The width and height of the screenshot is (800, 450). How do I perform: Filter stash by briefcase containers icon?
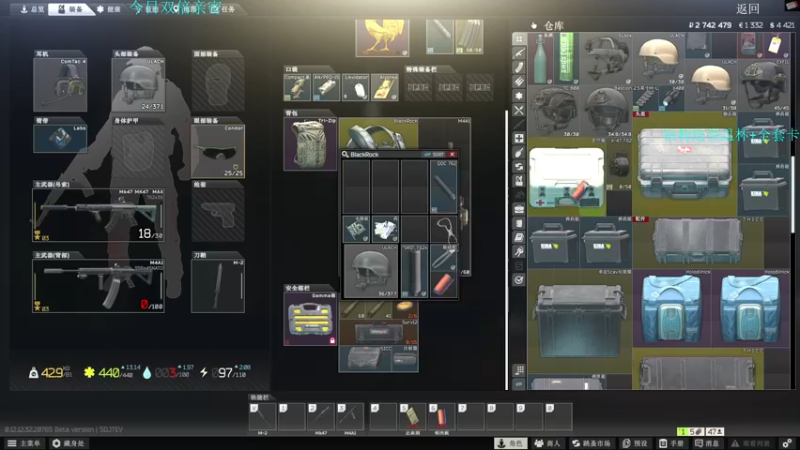coord(519,209)
